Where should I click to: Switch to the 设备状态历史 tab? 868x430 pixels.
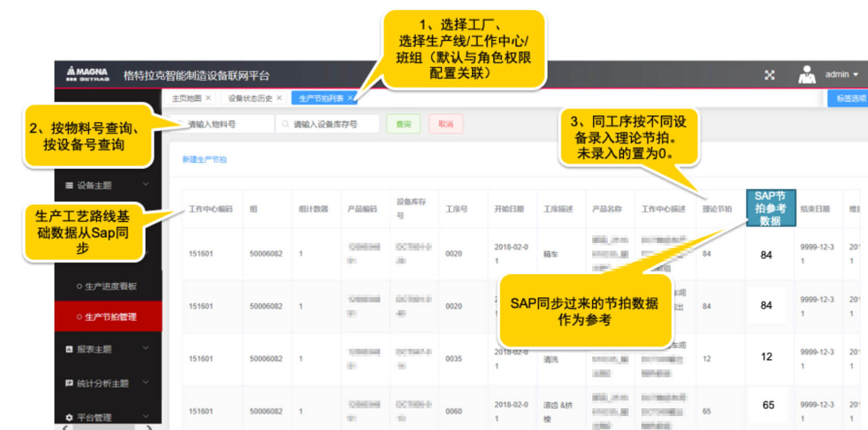(x=250, y=98)
